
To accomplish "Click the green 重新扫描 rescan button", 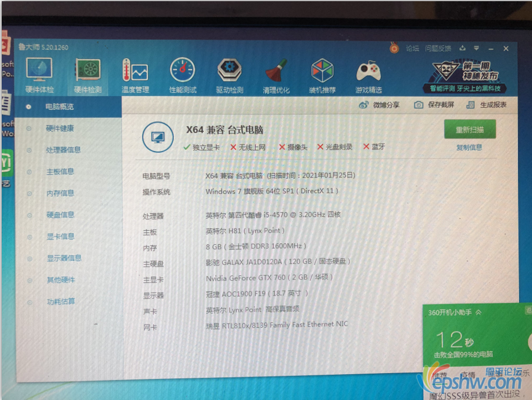I will click(x=470, y=129).
